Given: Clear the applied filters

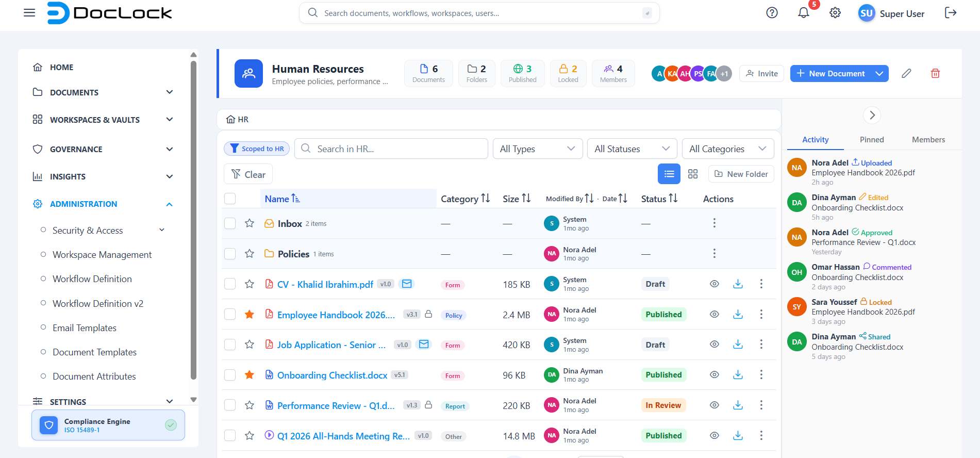Looking at the screenshot, I should click(248, 174).
